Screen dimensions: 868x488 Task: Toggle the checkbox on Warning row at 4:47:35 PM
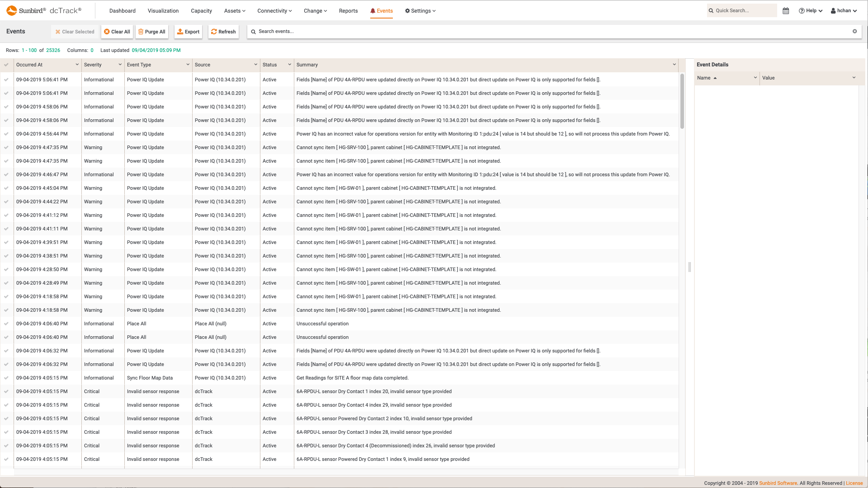click(x=6, y=147)
